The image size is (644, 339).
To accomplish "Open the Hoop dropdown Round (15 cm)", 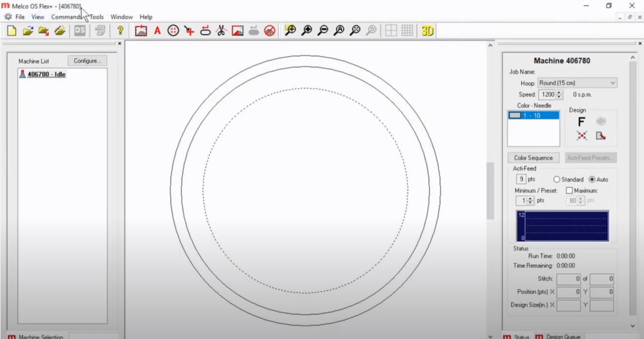I will coord(577,83).
